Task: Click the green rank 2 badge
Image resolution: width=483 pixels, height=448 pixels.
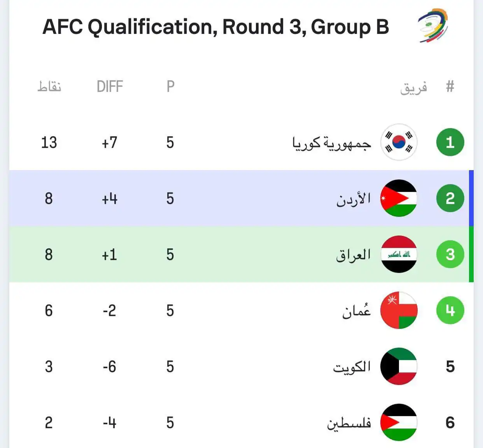Action: [450, 199]
